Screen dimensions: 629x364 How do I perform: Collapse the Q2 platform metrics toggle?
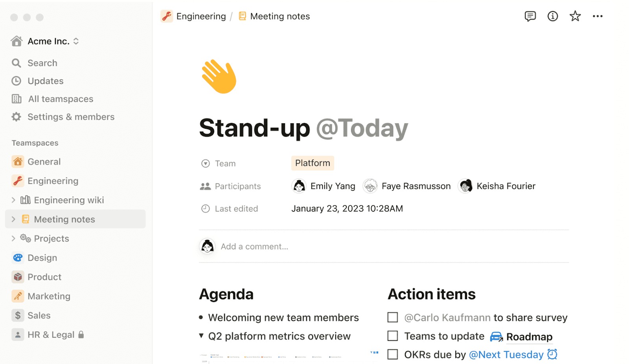coord(201,336)
